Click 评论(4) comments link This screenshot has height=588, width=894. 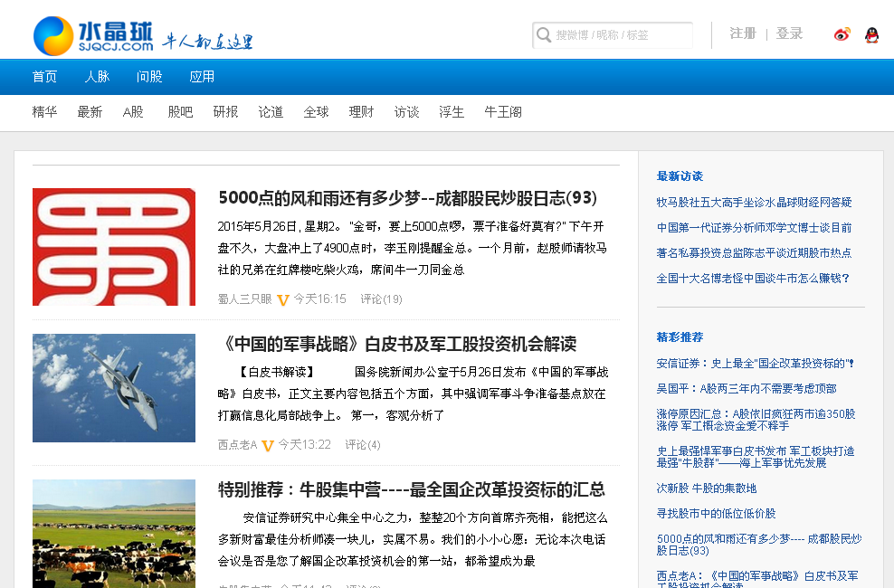tap(363, 445)
